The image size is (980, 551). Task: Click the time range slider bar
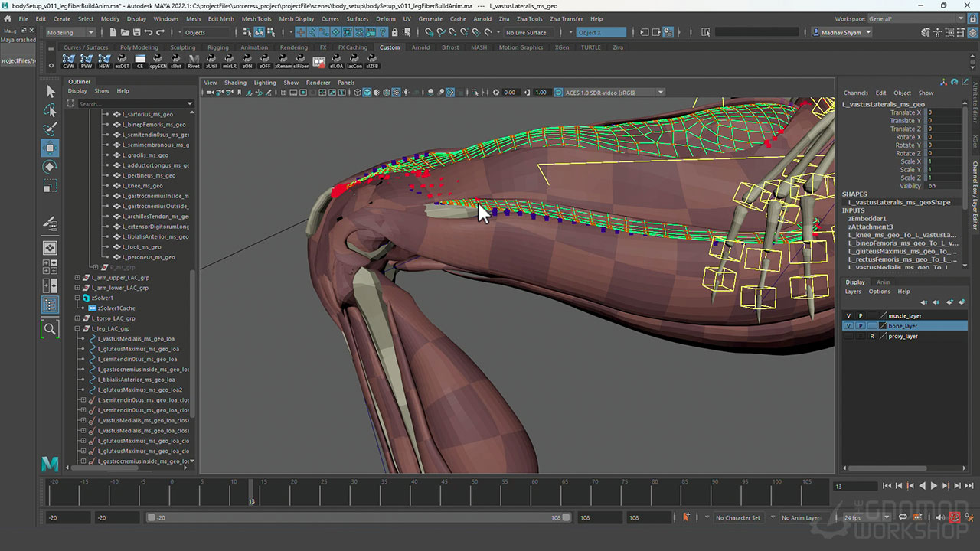click(358, 517)
